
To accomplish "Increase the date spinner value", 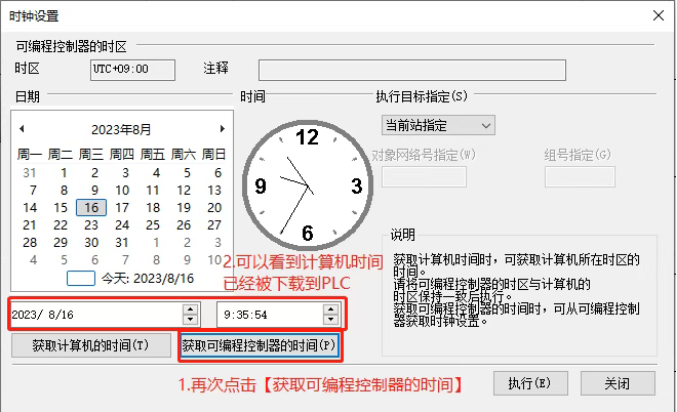I will (x=190, y=309).
